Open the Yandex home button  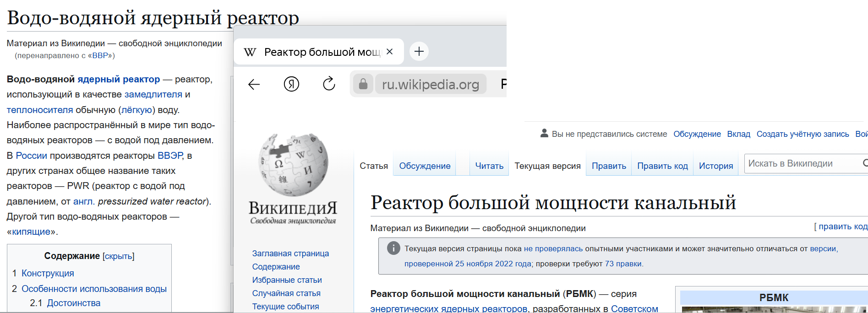pyautogui.click(x=291, y=84)
